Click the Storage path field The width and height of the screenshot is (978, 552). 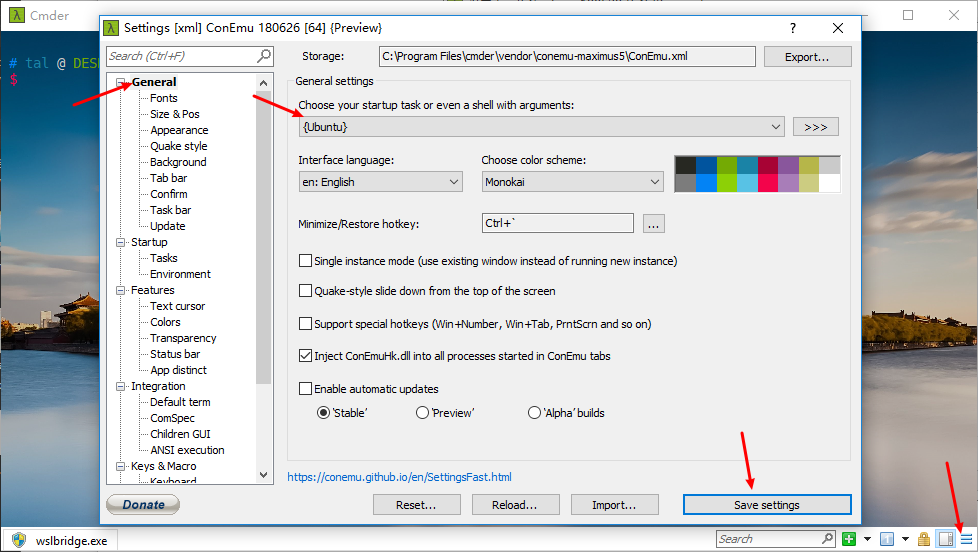point(567,56)
